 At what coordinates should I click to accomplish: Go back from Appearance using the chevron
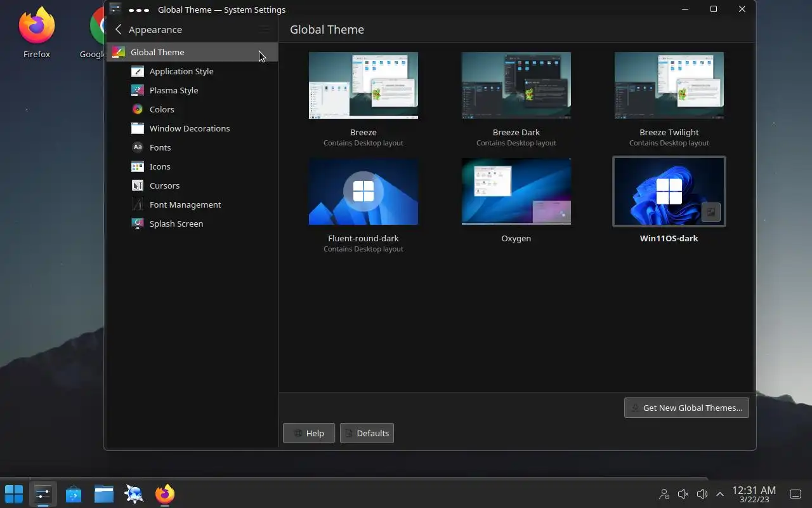pyautogui.click(x=118, y=29)
